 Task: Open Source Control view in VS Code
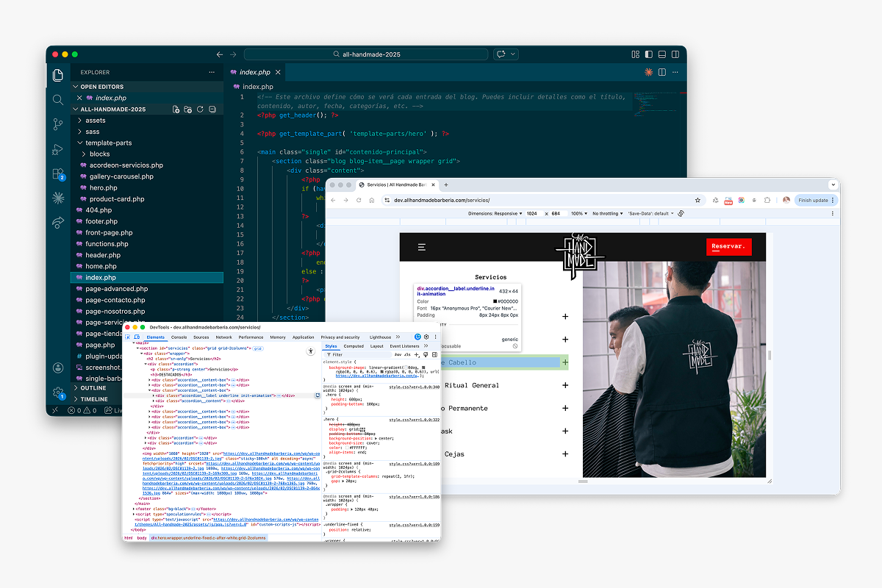click(x=58, y=124)
